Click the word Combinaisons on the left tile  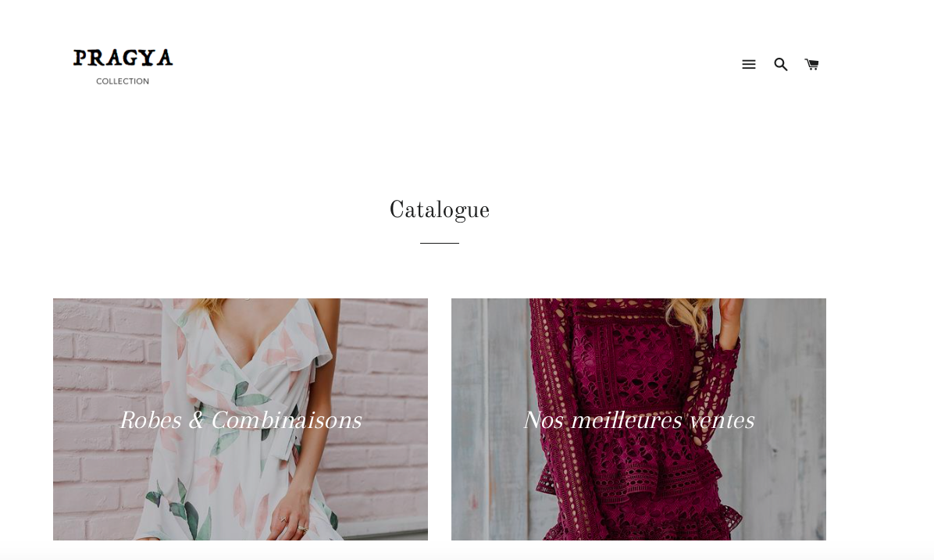[x=287, y=420]
